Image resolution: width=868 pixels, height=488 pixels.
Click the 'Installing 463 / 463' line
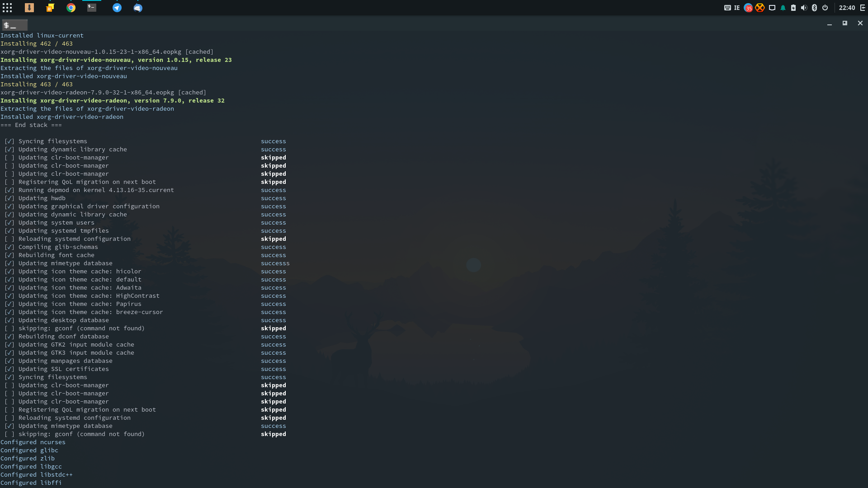[37, 84]
